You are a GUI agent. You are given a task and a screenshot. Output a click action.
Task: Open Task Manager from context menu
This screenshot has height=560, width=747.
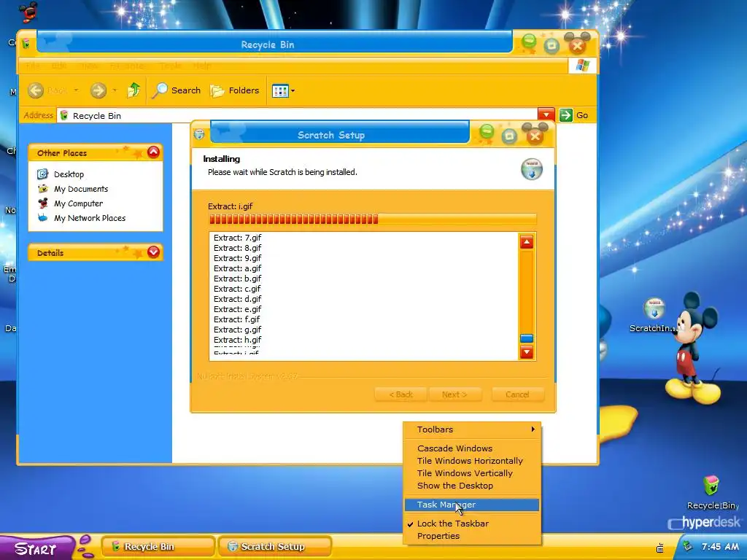[x=472, y=505]
